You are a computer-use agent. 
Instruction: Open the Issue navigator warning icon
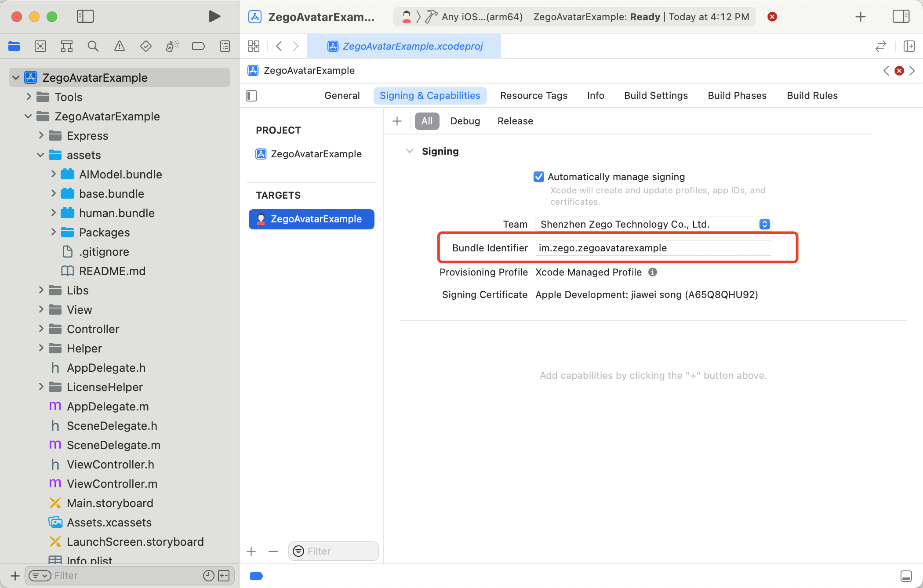pos(120,46)
